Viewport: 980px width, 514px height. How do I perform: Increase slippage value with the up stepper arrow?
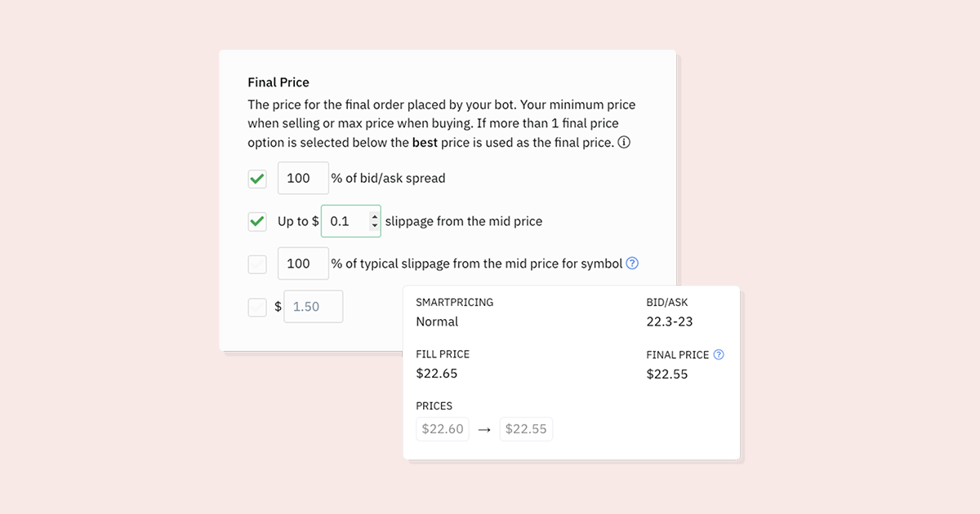point(374,216)
